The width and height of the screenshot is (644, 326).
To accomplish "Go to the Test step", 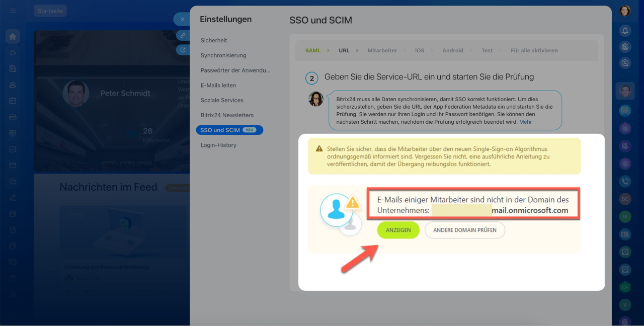I will [487, 50].
